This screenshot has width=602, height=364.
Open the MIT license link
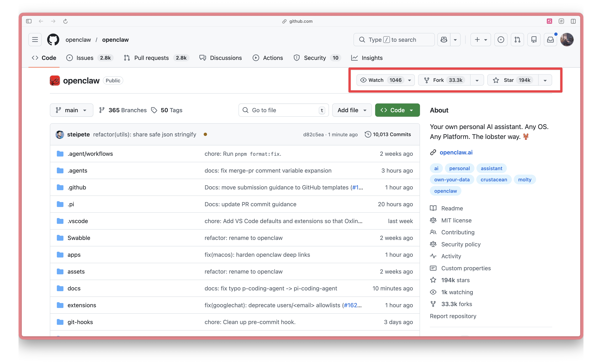[456, 220]
